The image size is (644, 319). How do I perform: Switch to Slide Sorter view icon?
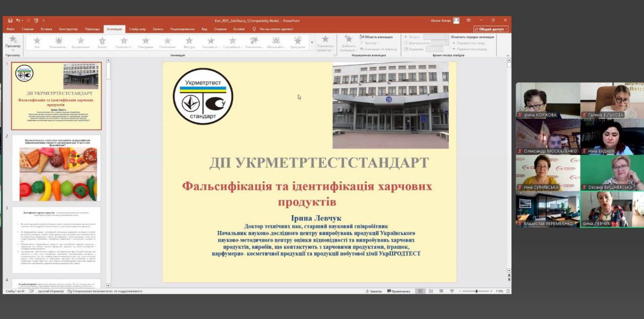coord(431,291)
